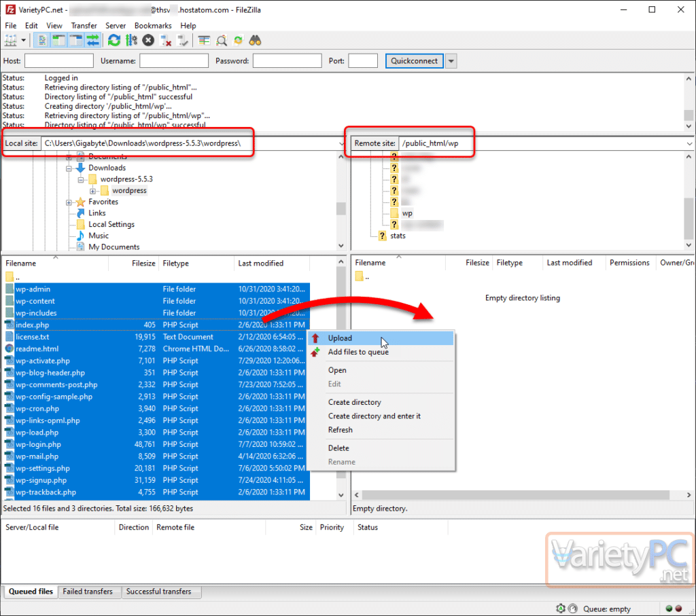Click the Quickconnect button
The image size is (696, 616).
pos(415,60)
